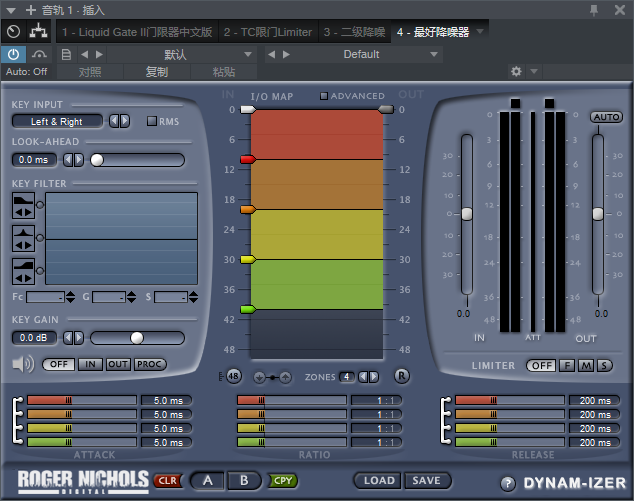Click the 对照 compare button
Screen dimensions: 634x501
click(x=90, y=72)
